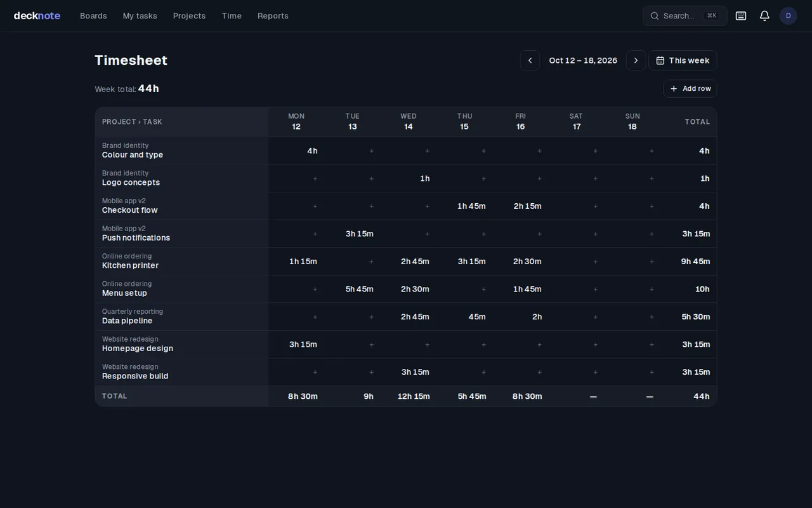Go to next week arrow
Image resolution: width=812 pixels, height=508 pixels.
(636, 60)
